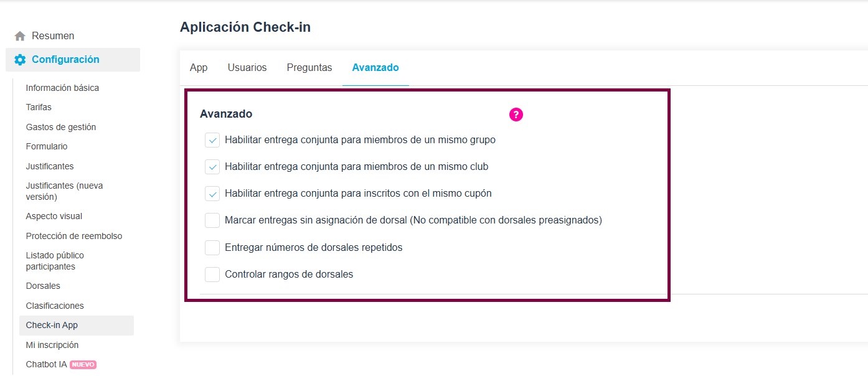
Task: Switch to the App tab
Action: coord(199,68)
